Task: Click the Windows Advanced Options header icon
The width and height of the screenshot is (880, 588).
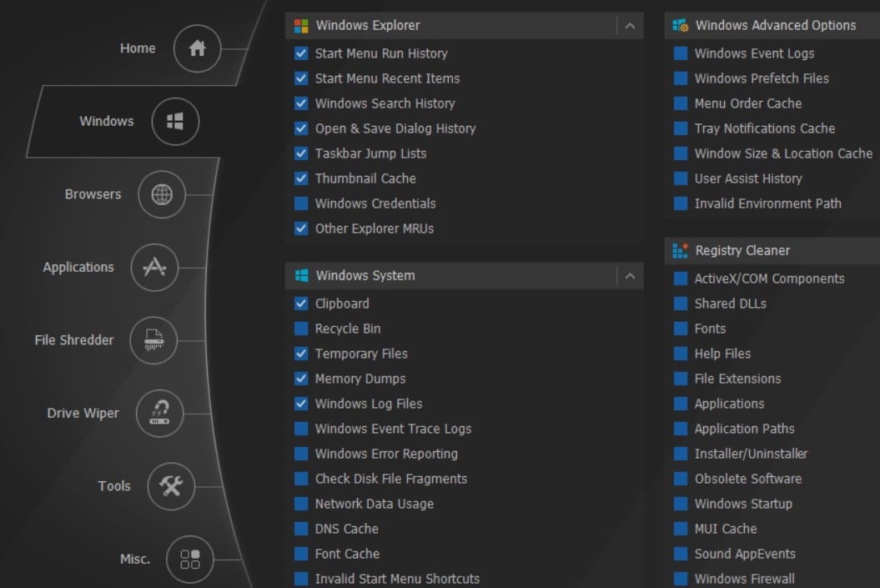Action: 680,25
